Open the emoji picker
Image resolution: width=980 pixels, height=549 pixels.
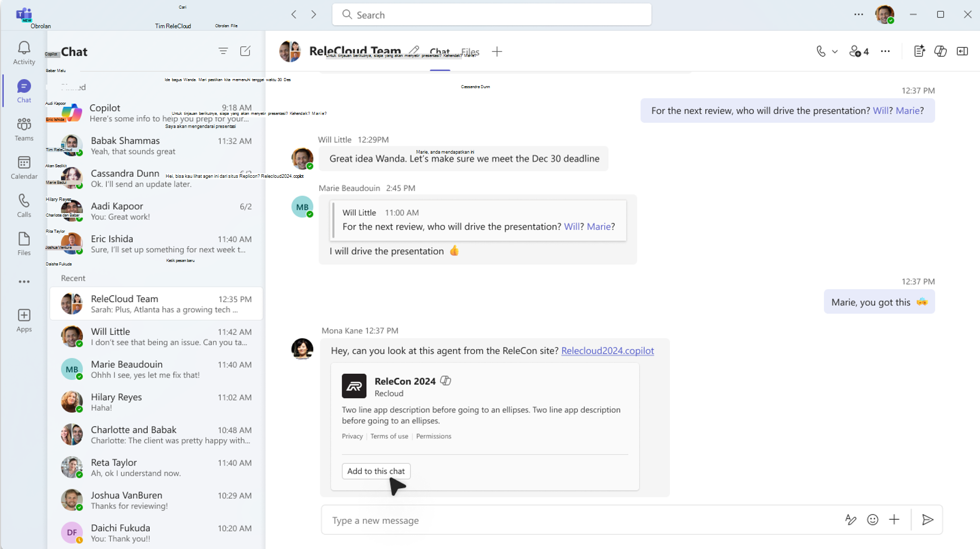(x=873, y=520)
